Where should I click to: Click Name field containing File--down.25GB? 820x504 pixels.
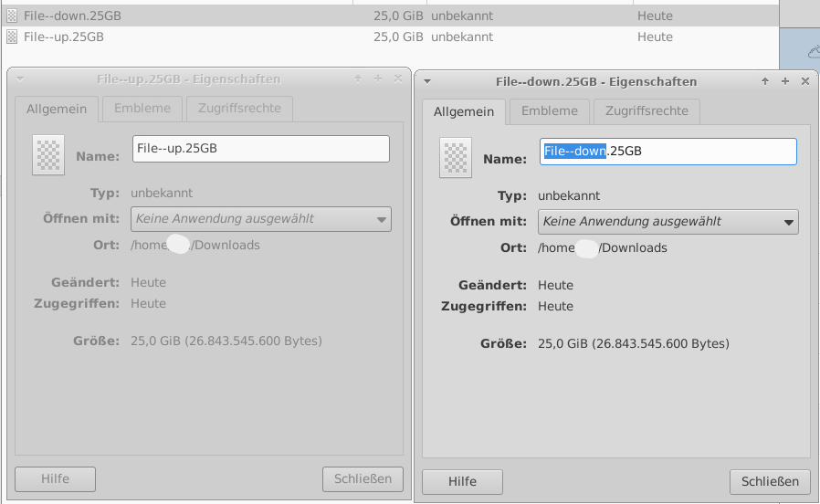pos(668,151)
